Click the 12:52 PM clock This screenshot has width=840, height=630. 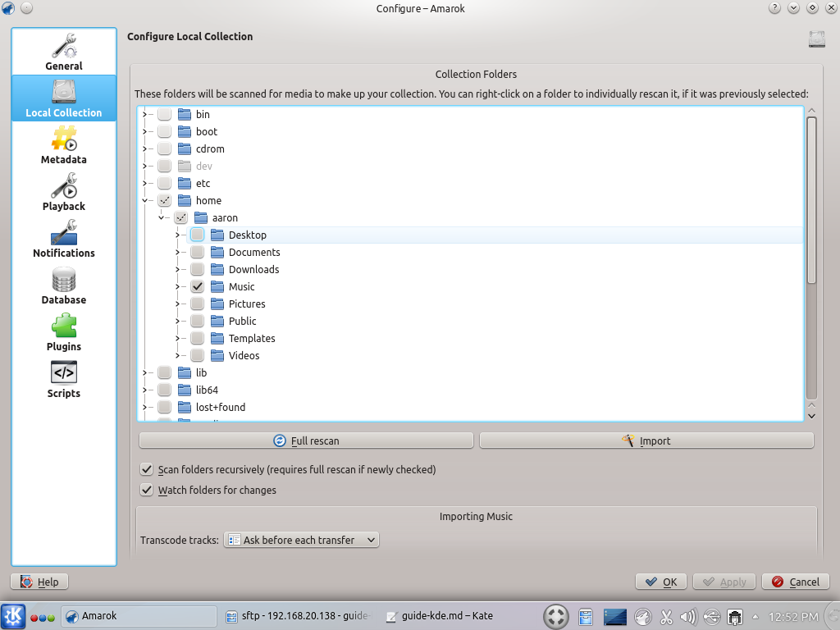click(x=793, y=617)
